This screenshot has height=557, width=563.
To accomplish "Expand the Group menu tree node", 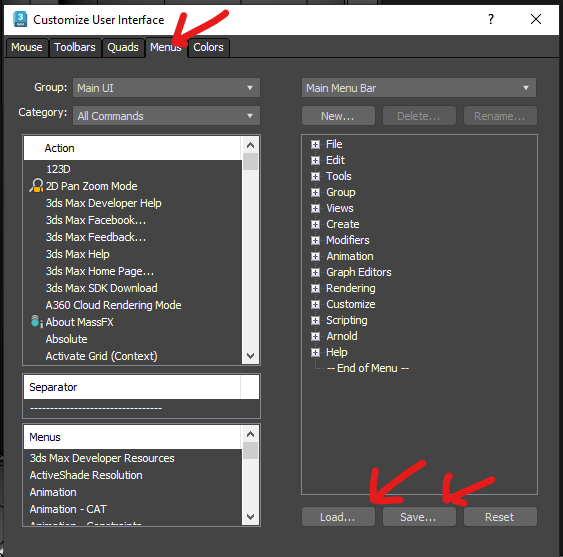I will [x=315, y=192].
